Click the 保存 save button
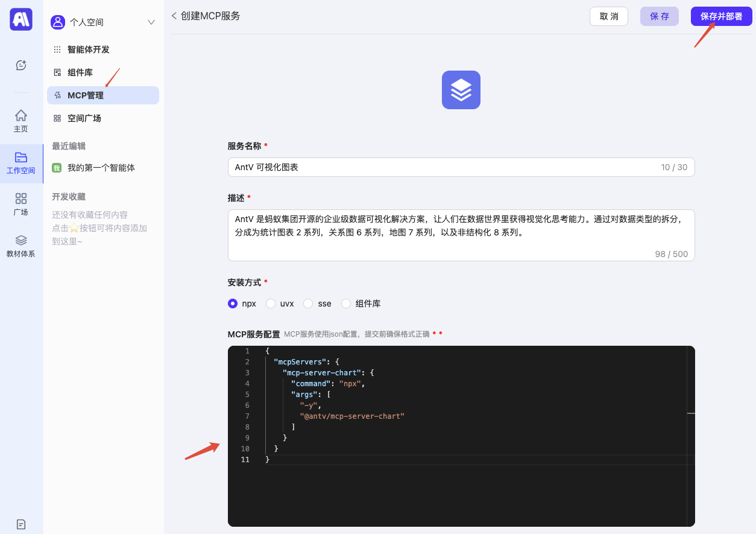Viewport: 756px width, 534px height. (660, 16)
